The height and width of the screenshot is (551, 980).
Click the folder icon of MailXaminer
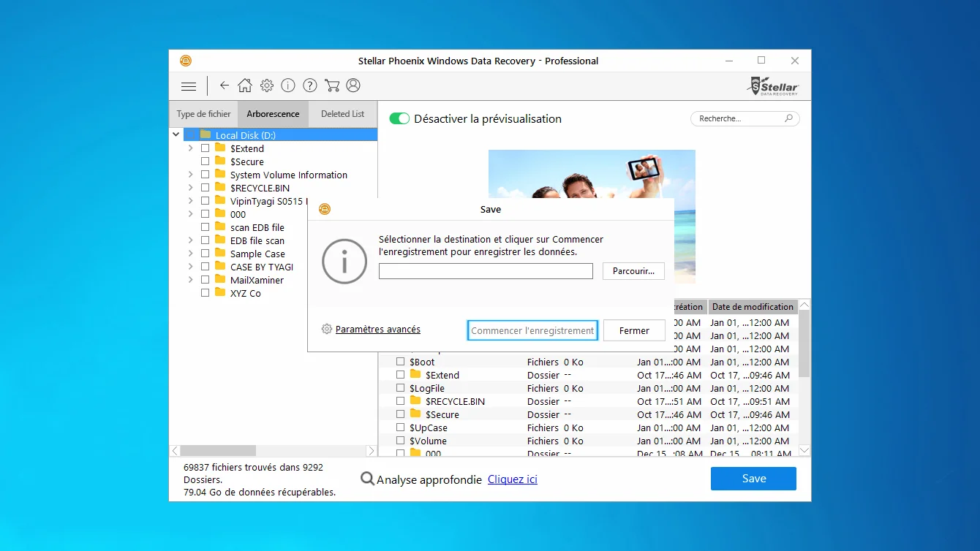coord(220,279)
